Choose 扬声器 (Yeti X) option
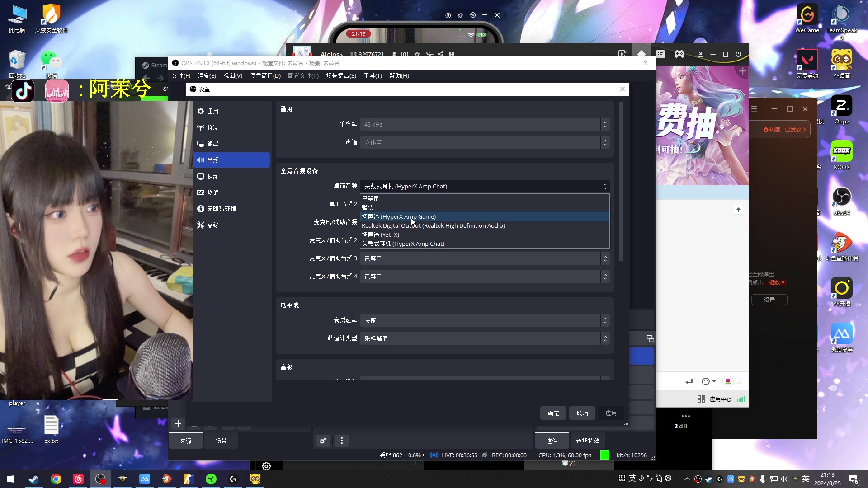This screenshot has height=488, width=868. click(x=485, y=235)
